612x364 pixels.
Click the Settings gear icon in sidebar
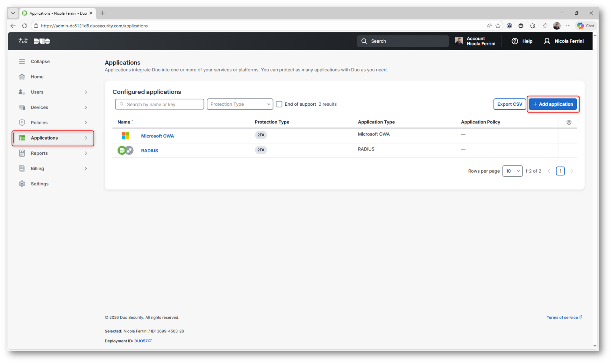point(22,184)
